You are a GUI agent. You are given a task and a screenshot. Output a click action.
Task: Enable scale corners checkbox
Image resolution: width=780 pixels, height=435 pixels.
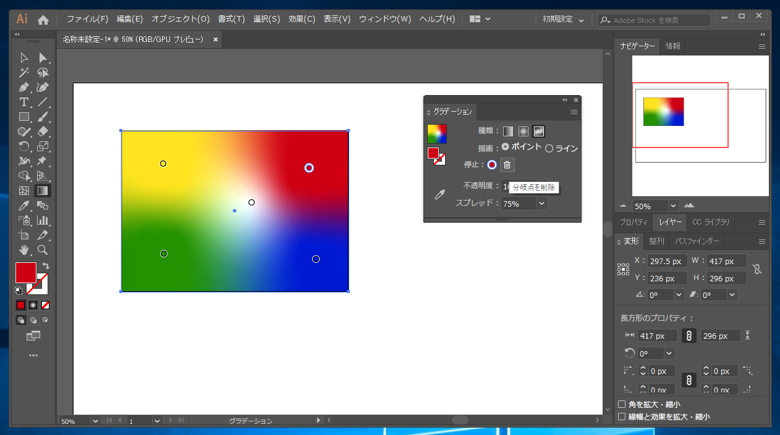pyautogui.click(x=622, y=404)
